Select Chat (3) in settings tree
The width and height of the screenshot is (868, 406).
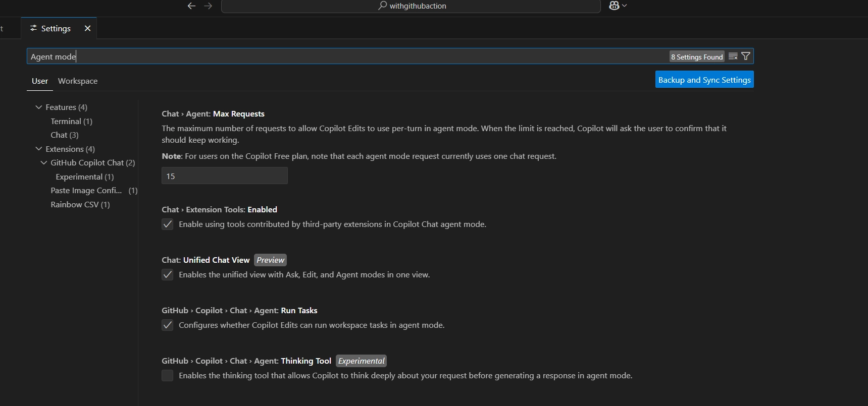65,135
